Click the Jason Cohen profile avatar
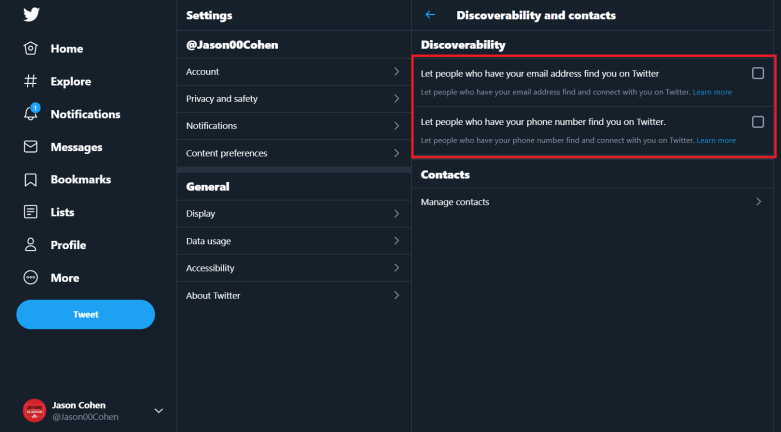The width and height of the screenshot is (781, 432). 34,411
